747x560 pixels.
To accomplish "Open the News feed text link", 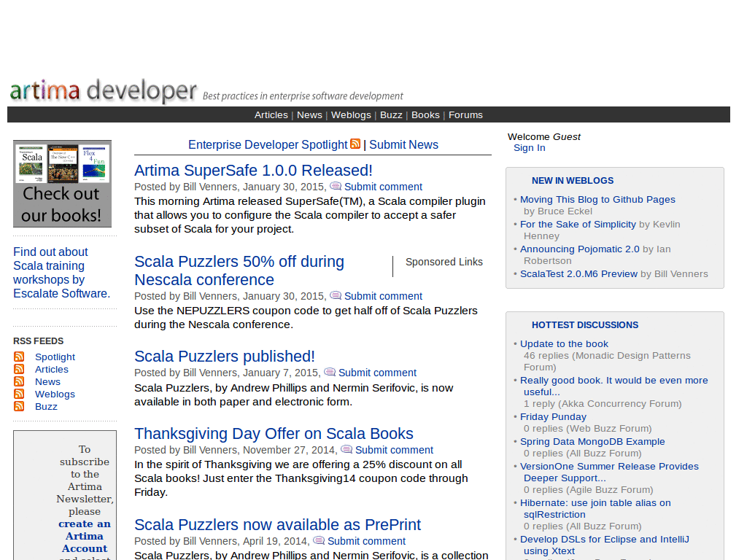I will coord(47,381).
